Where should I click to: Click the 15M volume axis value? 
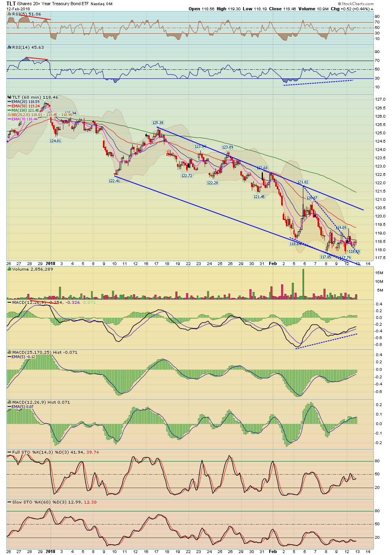click(379, 273)
